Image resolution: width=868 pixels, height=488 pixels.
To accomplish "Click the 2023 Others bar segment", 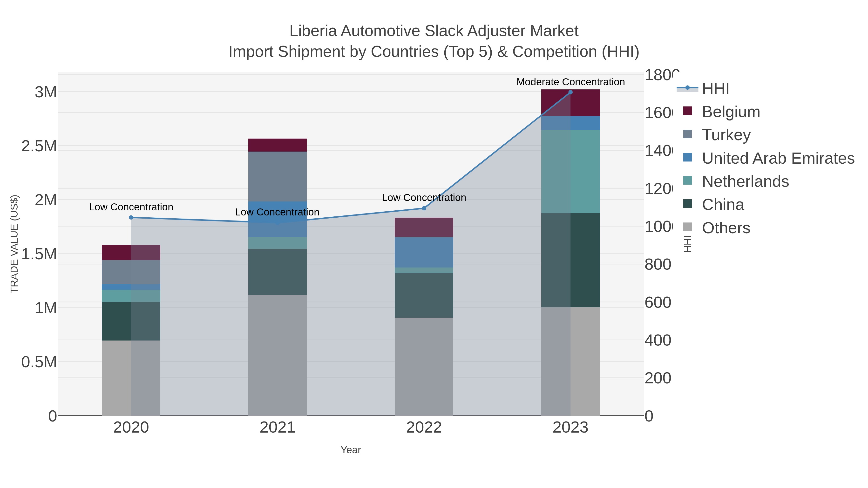I will (570, 361).
